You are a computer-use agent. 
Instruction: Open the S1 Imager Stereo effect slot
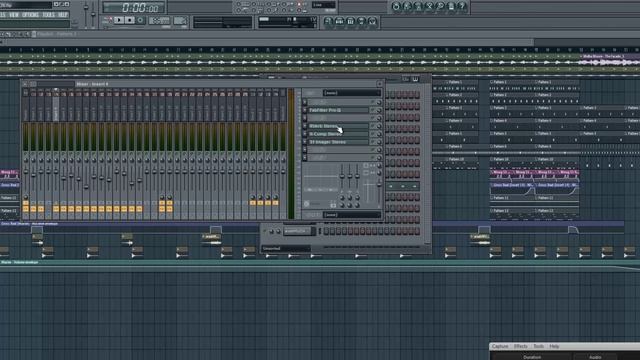click(338, 142)
